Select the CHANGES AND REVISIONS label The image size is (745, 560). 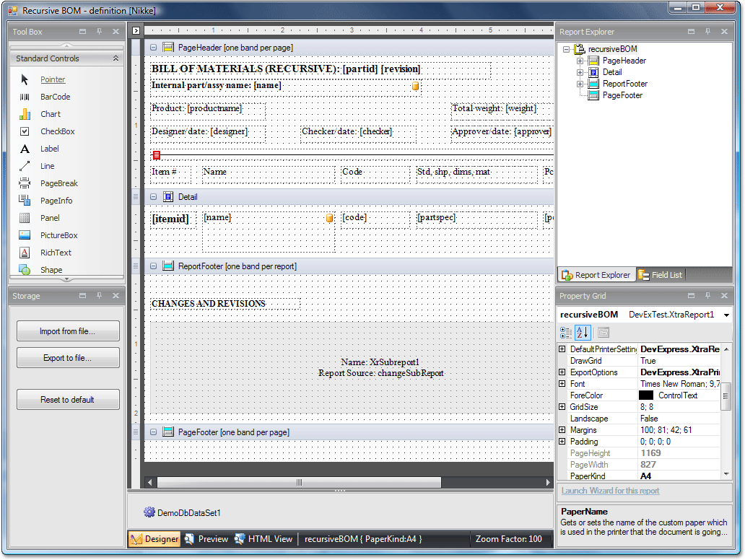click(225, 304)
